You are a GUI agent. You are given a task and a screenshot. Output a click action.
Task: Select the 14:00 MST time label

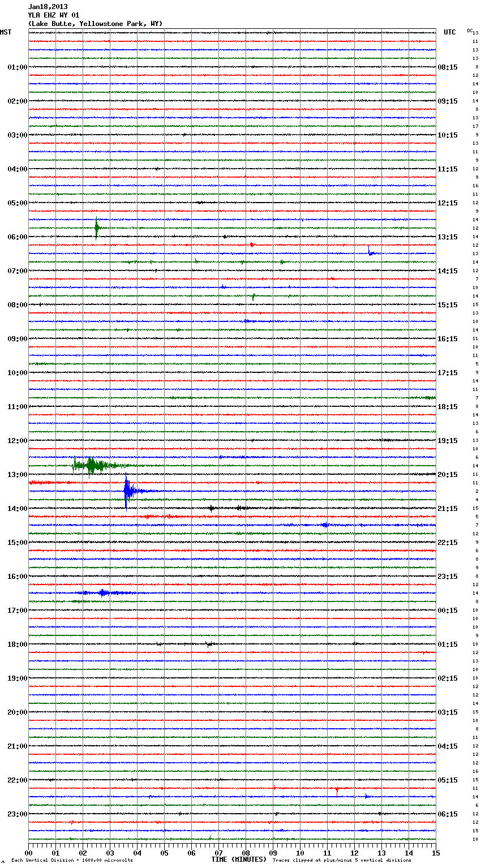[x=18, y=509]
